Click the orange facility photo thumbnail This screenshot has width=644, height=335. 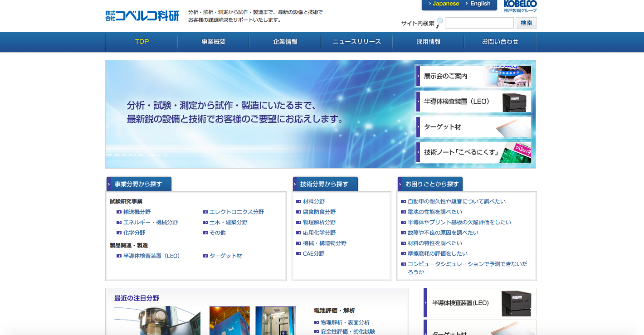click(x=229, y=320)
